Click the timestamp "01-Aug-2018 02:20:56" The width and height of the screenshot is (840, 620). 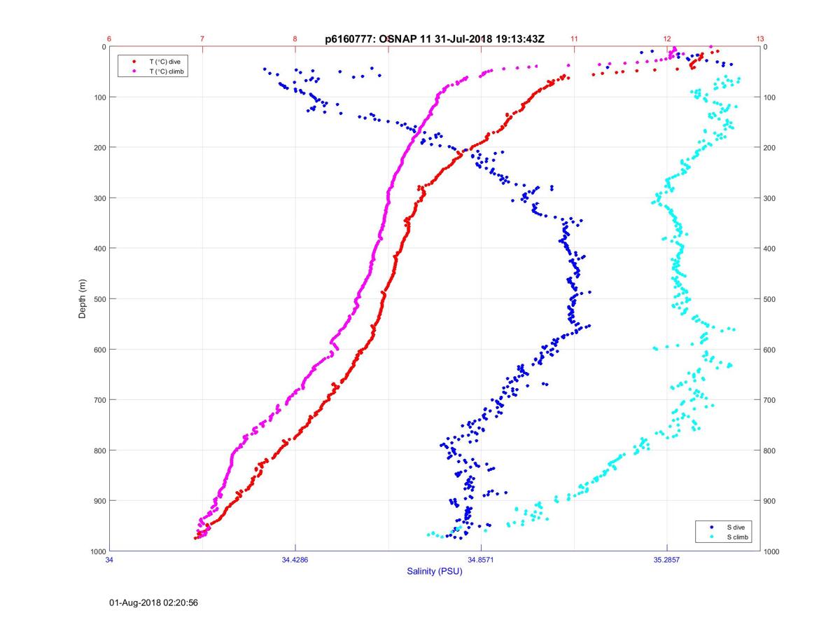click(154, 602)
